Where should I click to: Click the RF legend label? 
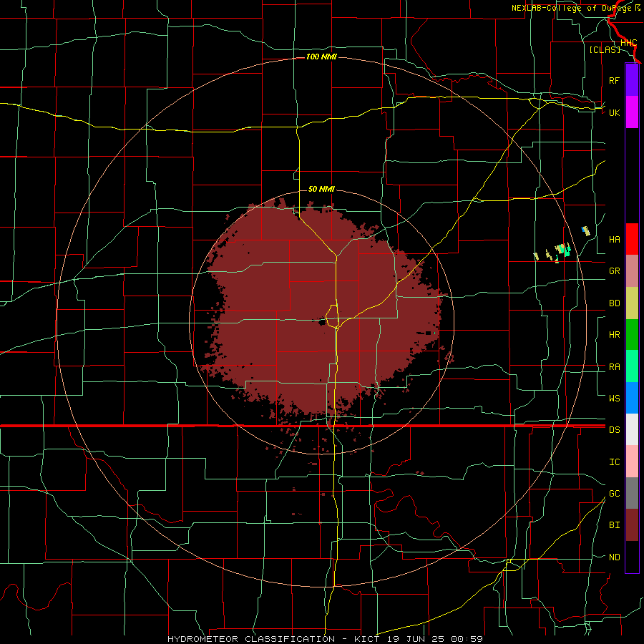(x=614, y=80)
